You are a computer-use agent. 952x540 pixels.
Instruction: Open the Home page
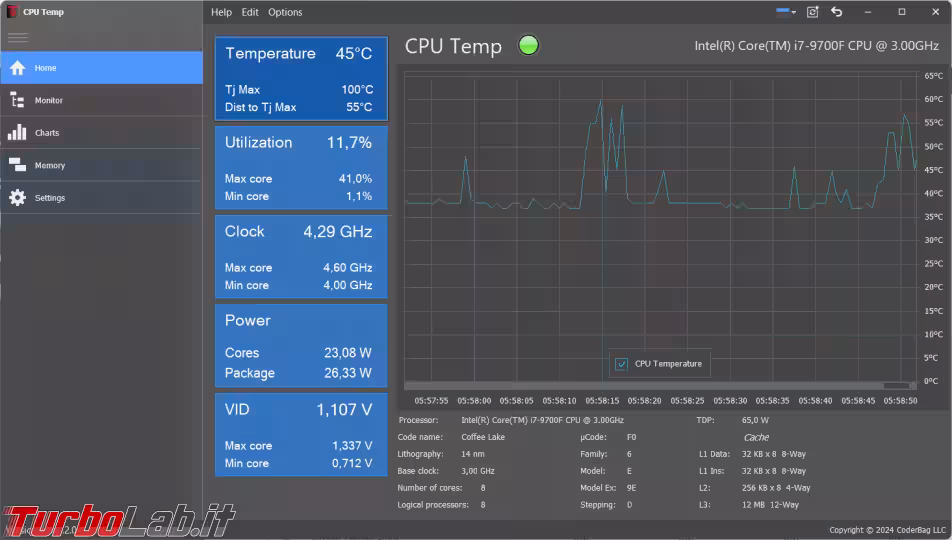coord(101,67)
